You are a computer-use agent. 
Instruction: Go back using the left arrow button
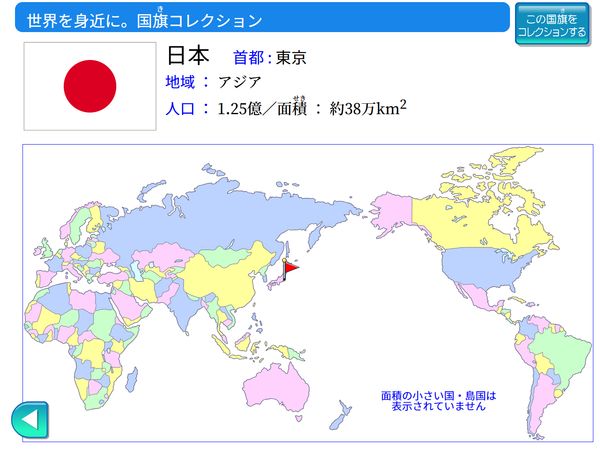tap(30, 419)
